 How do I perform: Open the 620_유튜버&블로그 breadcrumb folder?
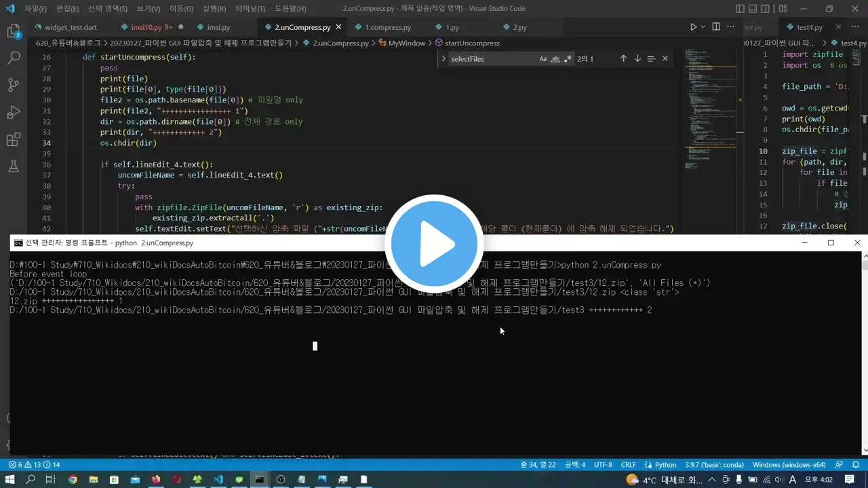pyautogui.click(x=68, y=43)
